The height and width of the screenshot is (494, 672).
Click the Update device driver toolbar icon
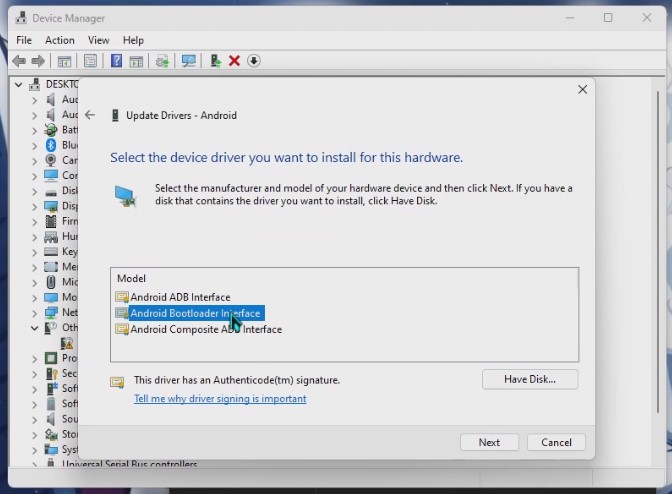click(162, 61)
